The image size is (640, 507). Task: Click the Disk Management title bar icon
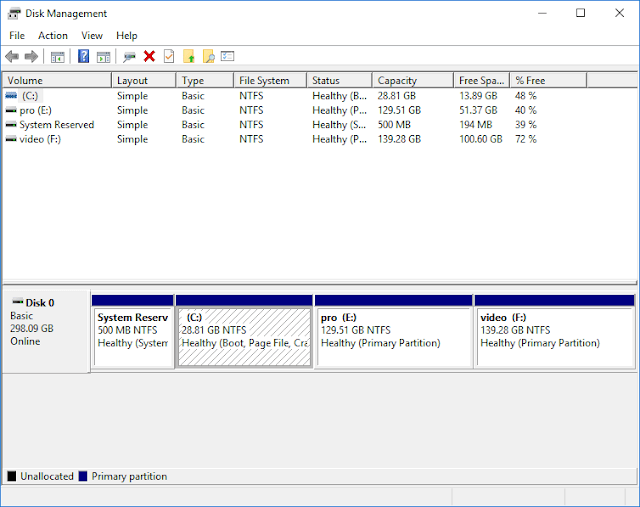coord(13,13)
